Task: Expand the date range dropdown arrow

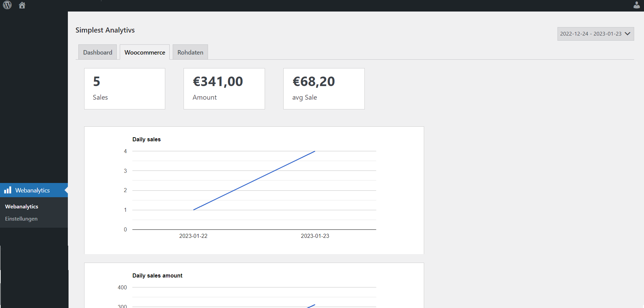Action: 627,34
